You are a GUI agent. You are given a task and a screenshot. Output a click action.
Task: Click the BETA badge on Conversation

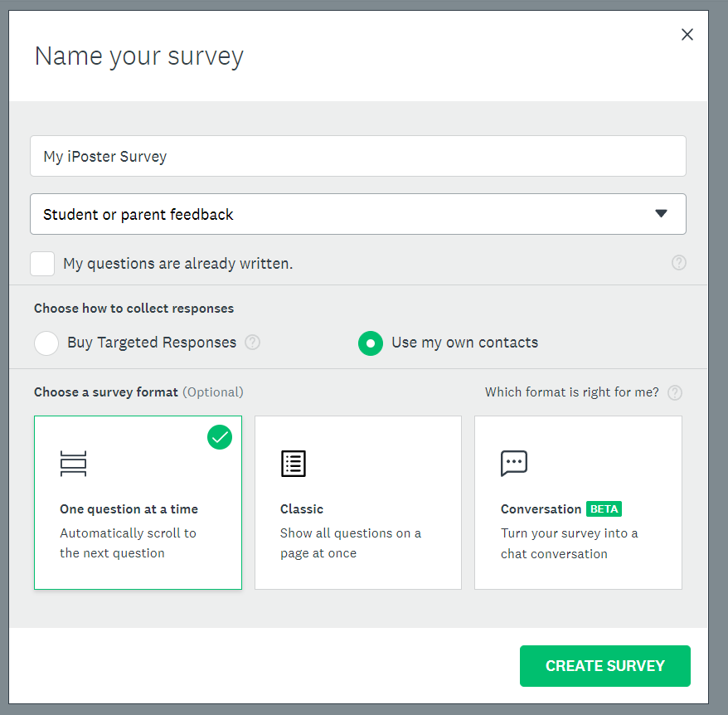pyautogui.click(x=604, y=509)
